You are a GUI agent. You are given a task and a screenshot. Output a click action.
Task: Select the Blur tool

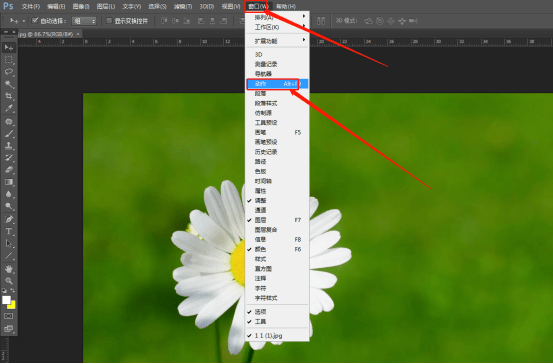[x=9, y=194]
